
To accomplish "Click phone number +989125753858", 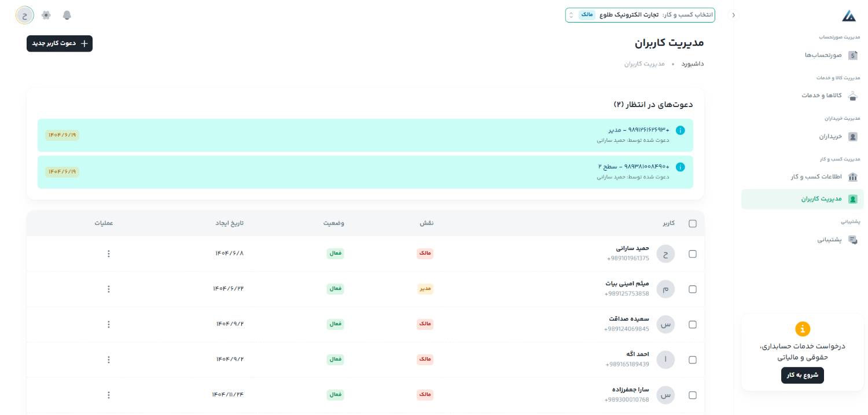I will pos(627,294).
